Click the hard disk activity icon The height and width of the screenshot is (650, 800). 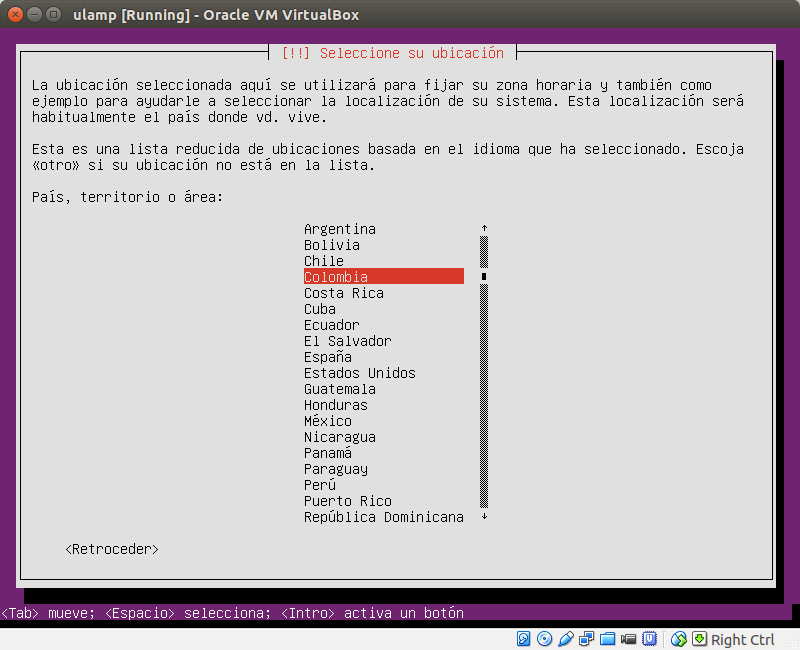coord(521,639)
